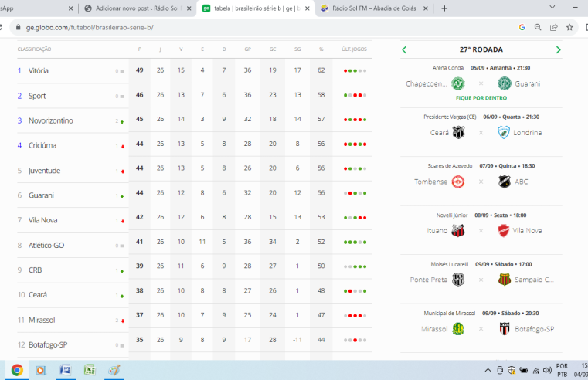The image size is (588, 380).
Task: Click the Guarani team crest in match card
Action: tap(505, 83)
